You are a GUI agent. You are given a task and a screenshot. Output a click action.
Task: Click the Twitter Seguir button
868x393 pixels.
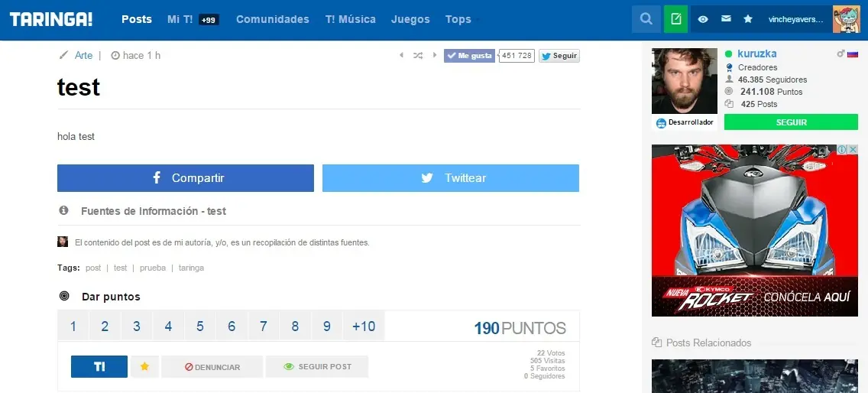click(559, 55)
